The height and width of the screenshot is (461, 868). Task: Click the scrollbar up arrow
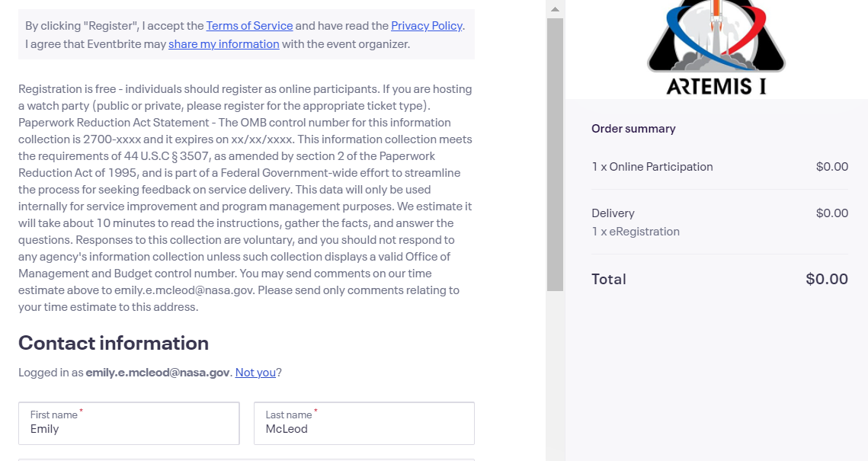[555, 9]
